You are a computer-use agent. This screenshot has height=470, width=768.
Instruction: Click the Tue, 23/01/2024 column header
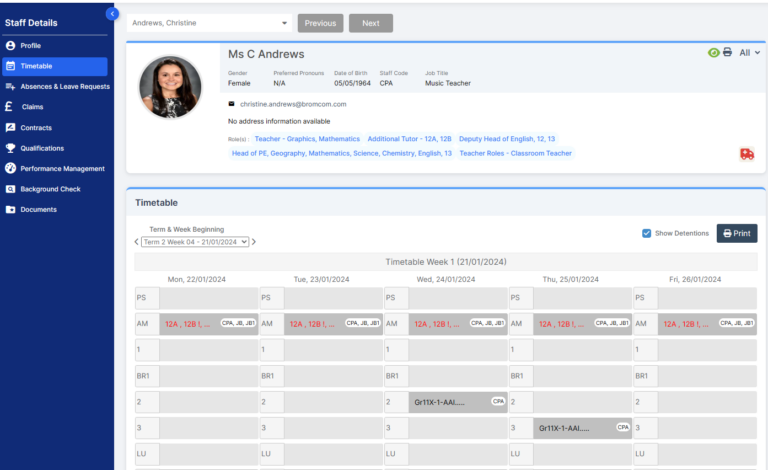tap(321, 280)
